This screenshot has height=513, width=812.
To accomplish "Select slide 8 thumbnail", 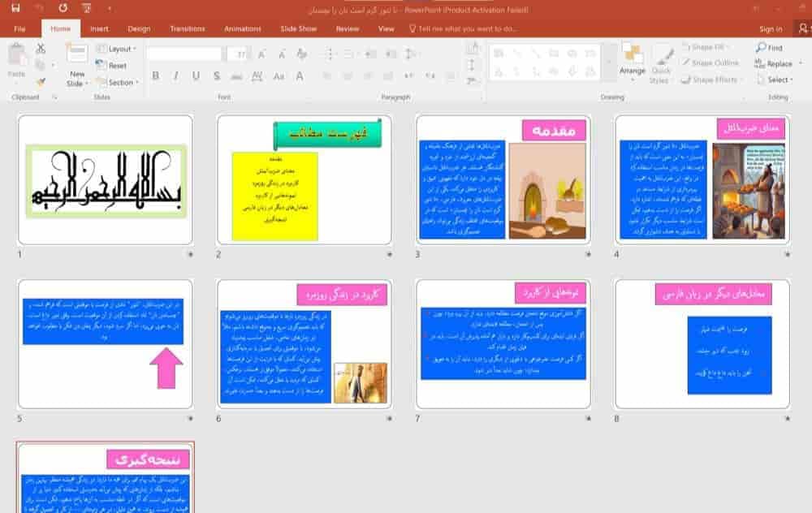I will [702, 344].
